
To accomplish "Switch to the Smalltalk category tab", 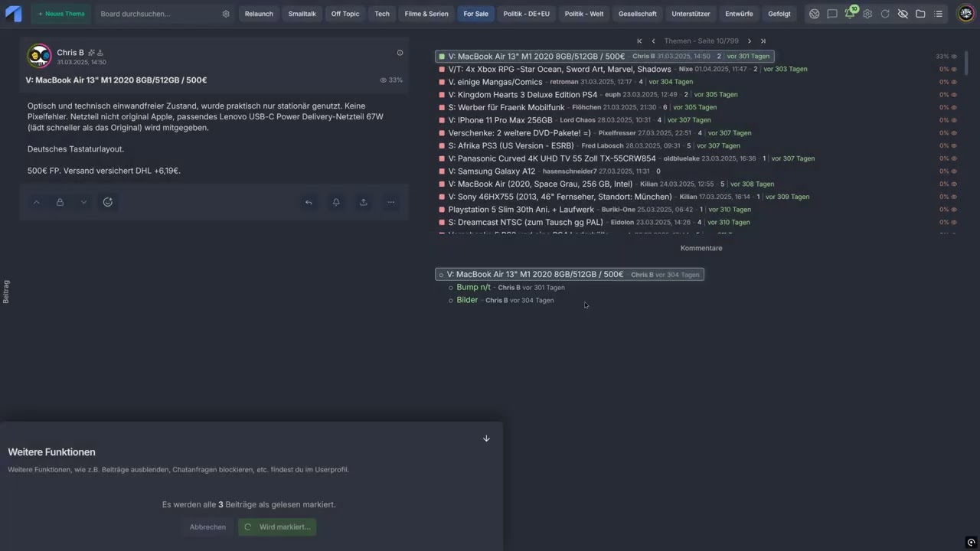I will [x=302, y=14].
